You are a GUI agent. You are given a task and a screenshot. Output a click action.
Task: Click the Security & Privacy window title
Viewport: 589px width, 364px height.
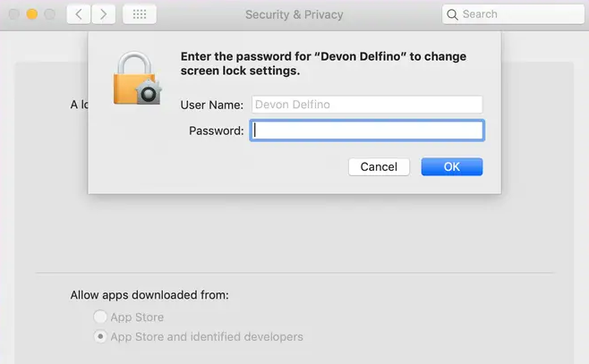point(294,14)
